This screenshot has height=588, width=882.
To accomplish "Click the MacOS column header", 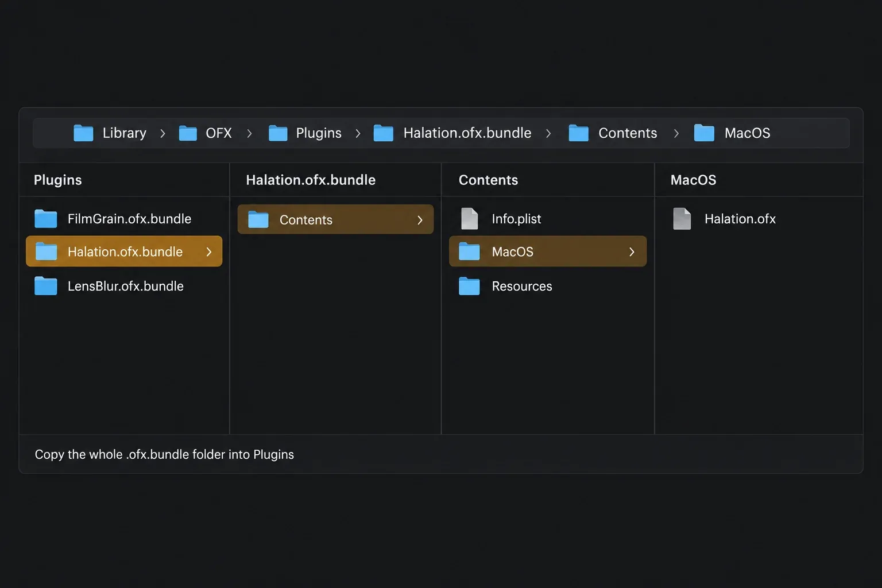I will tap(693, 180).
